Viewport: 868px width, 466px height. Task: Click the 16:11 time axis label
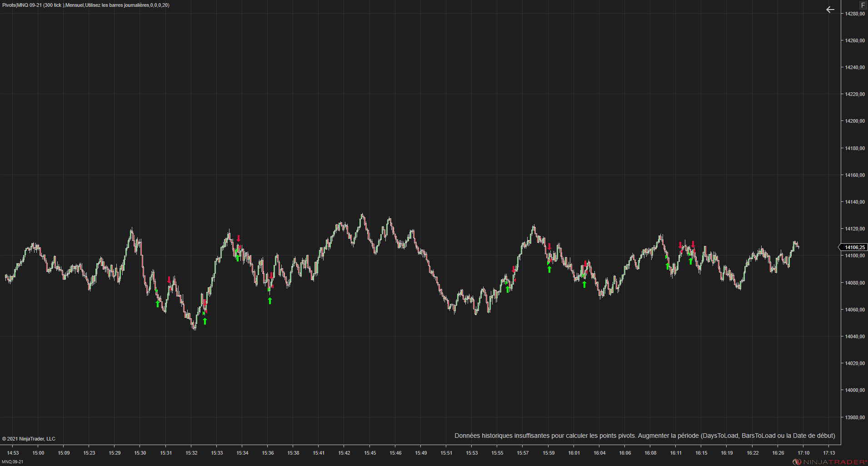pyautogui.click(x=676, y=453)
